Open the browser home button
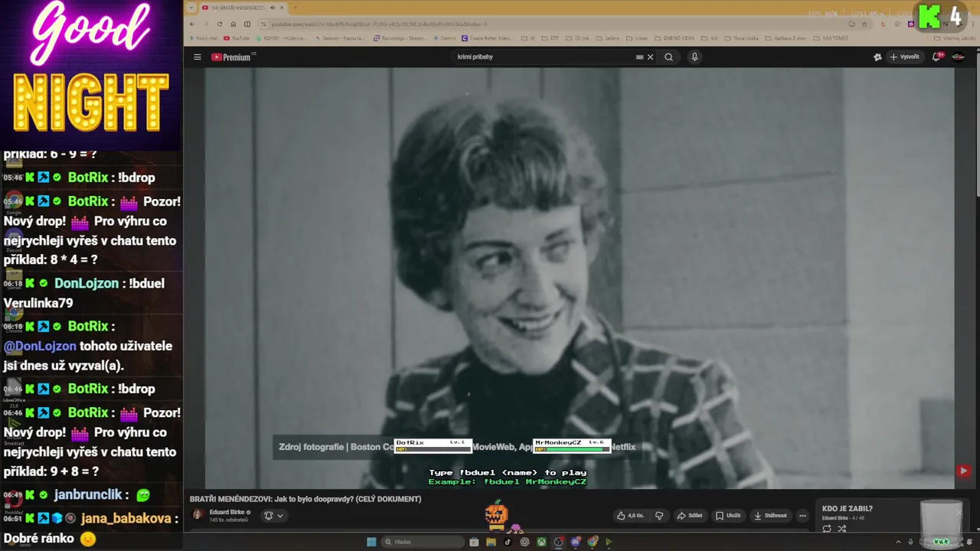 [234, 24]
